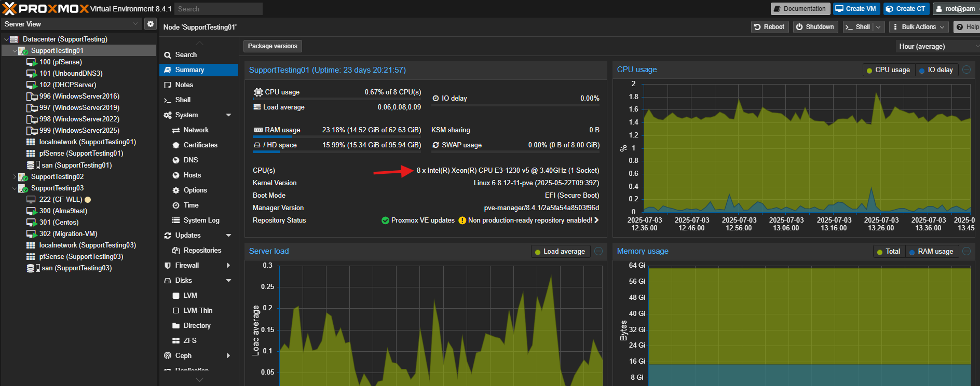Collapse System menu group arrow
Image resolution: width=980 pixels, height=386 pixels.
228,115
